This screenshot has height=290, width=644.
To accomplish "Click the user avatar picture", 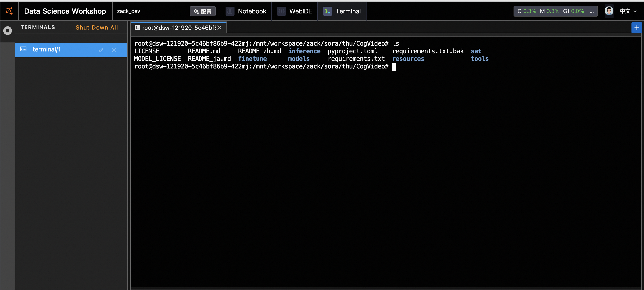I will [609, 11].
